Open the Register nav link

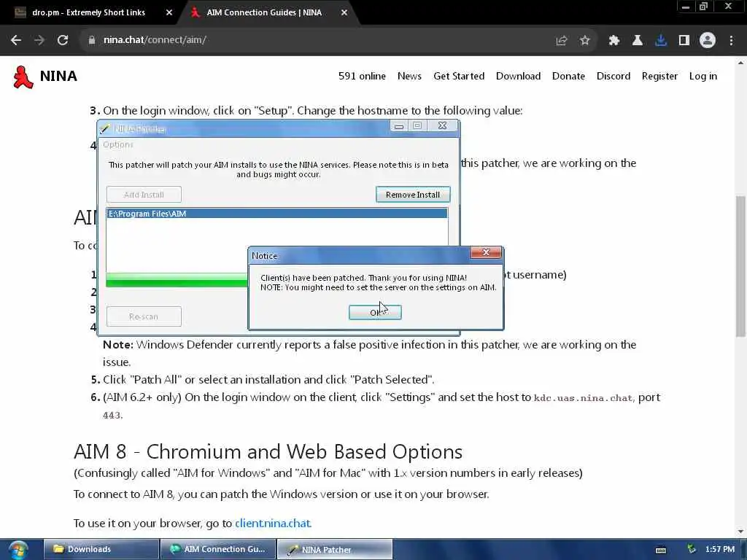click(659, 76)
